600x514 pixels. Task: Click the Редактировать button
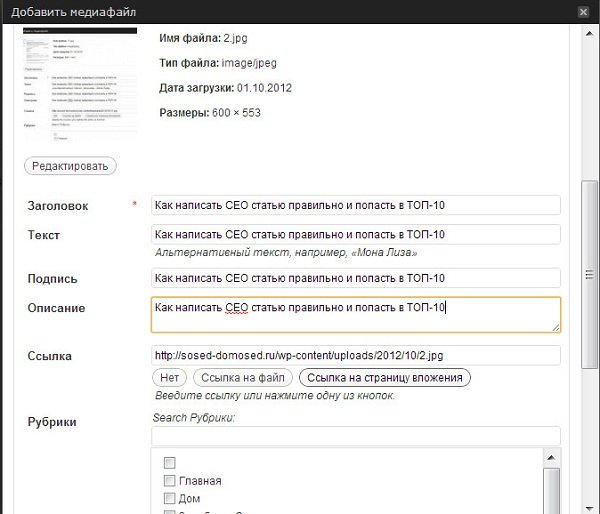pyautogui.click(x=70, y=166)
